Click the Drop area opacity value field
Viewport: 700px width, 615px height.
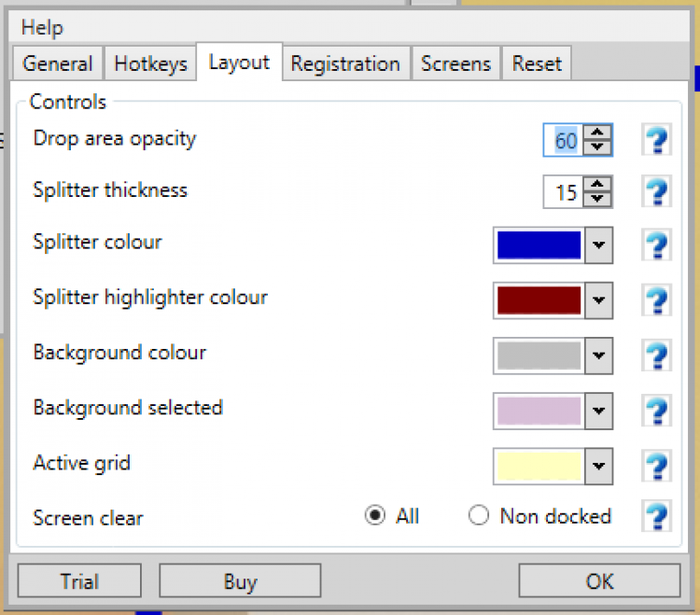coord(565,140)
